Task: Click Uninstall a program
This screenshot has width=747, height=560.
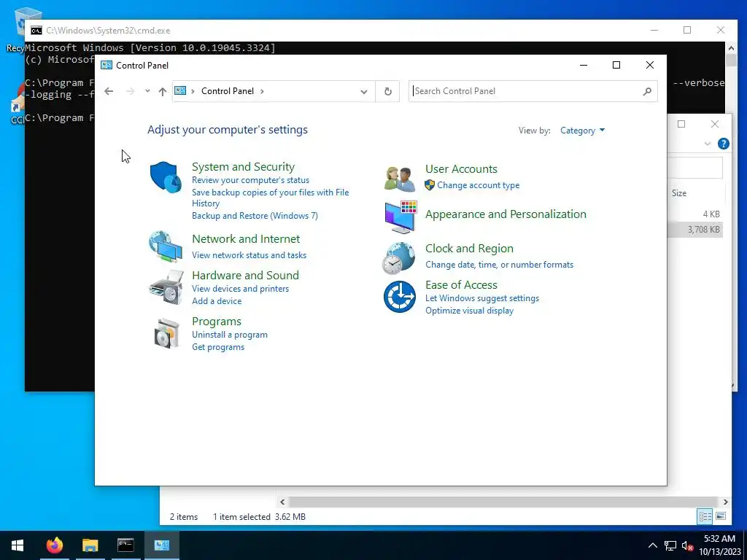Action: click(230, 335)
